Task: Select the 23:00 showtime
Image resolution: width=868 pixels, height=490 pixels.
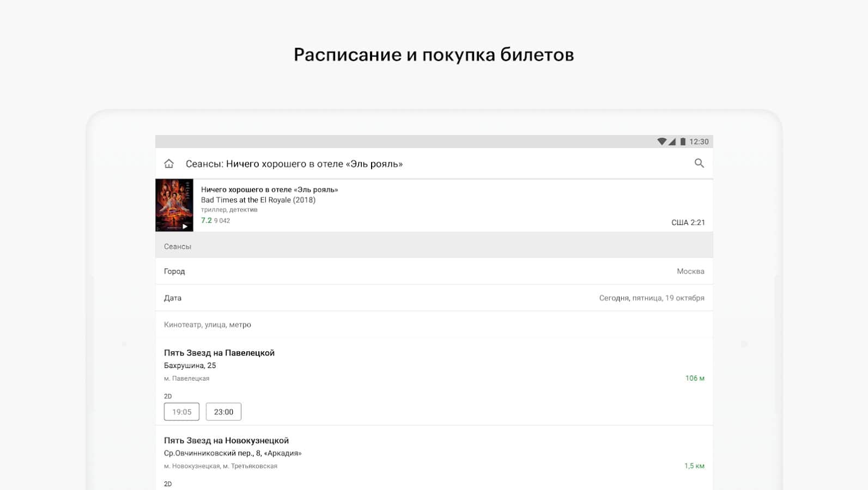Action: 223,412
